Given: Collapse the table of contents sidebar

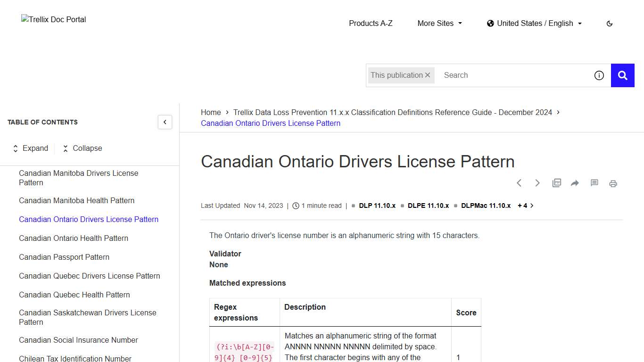Looking at the screenshot, I should [x=165, y=122].
